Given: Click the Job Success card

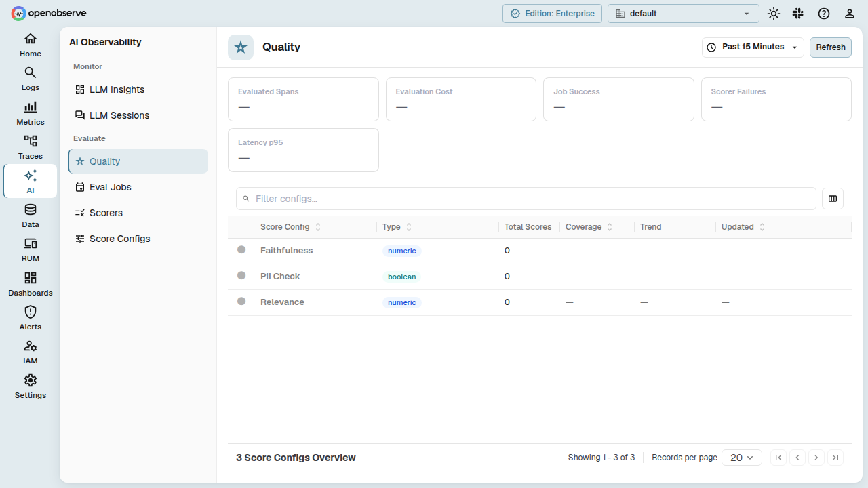Looking at the screenshot, I should (618, 100).
